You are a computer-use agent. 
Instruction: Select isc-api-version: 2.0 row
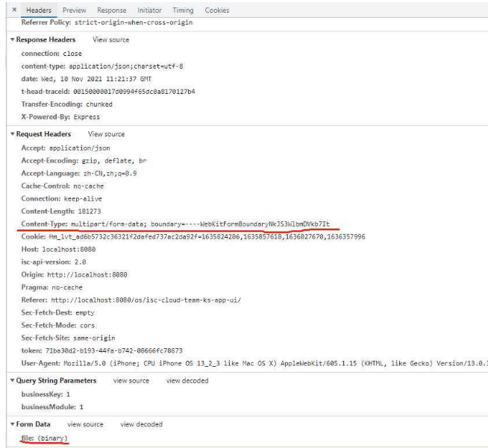(54, 262)
